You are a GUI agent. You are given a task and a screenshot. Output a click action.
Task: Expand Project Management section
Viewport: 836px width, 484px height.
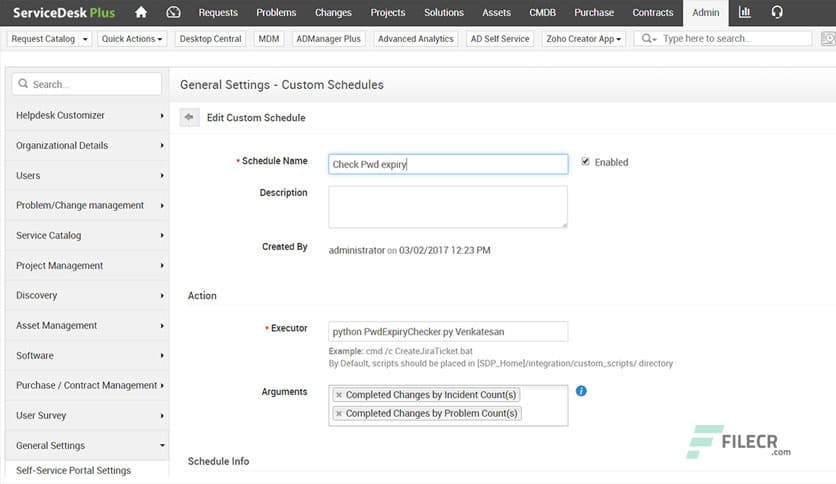pos(87,265)
